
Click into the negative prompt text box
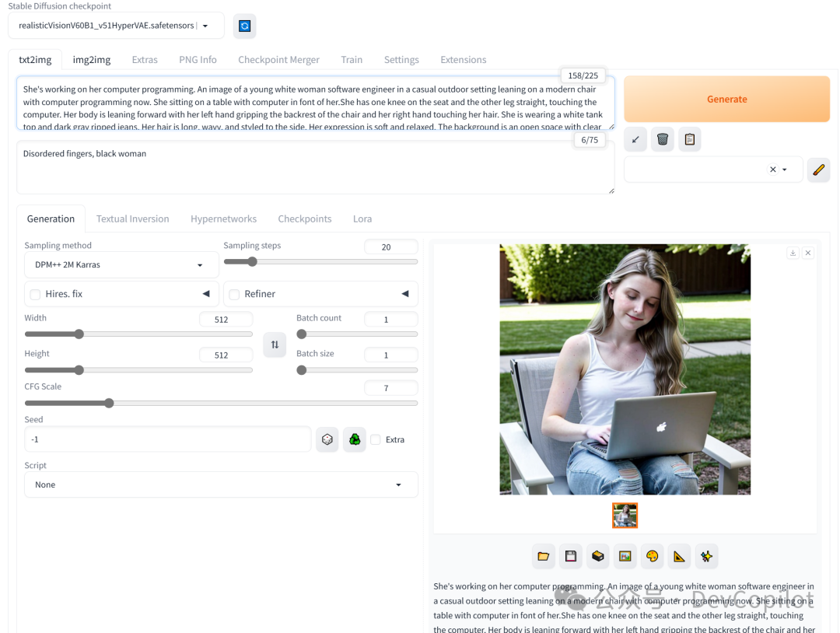[x=316, y=168]
